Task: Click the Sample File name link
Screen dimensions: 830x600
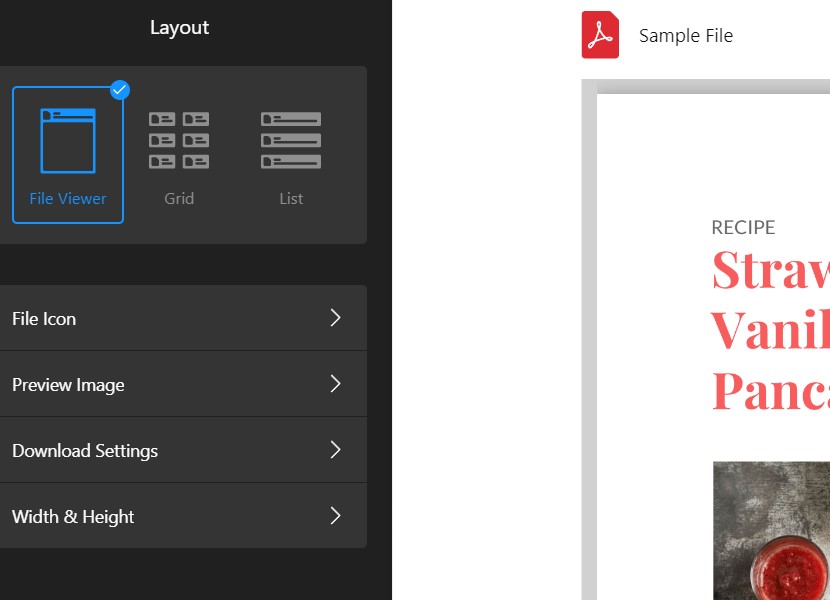Action: [x=686, y=36]
